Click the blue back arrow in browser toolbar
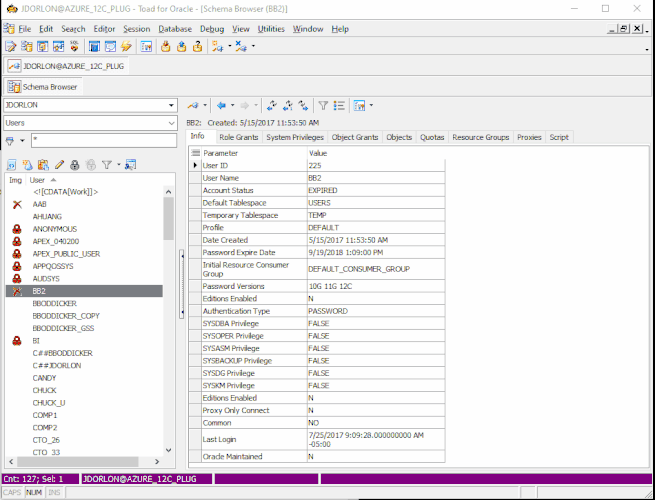The height and width of the screenshot is (500, 655). point(221,106)
